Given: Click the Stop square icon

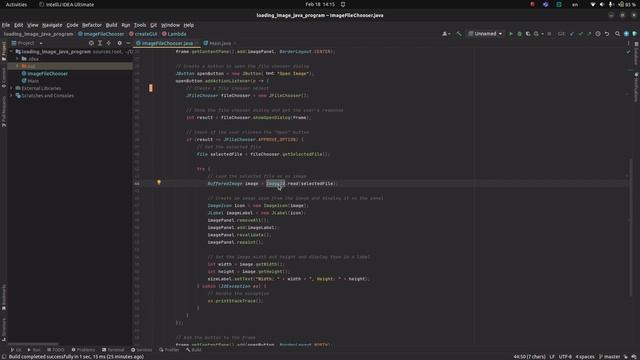Looking at the screenshot, I should (x=549, y=34).
